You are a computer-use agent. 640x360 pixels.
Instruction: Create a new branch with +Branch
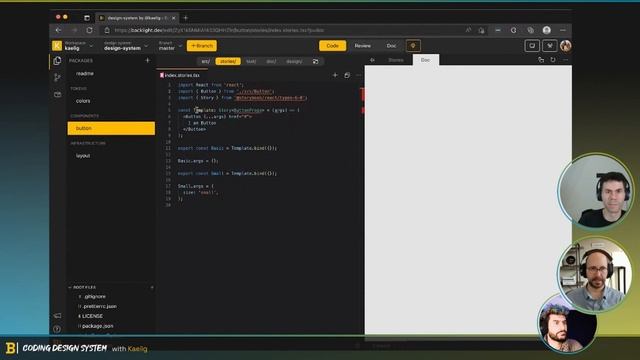[x=202, y=46]
